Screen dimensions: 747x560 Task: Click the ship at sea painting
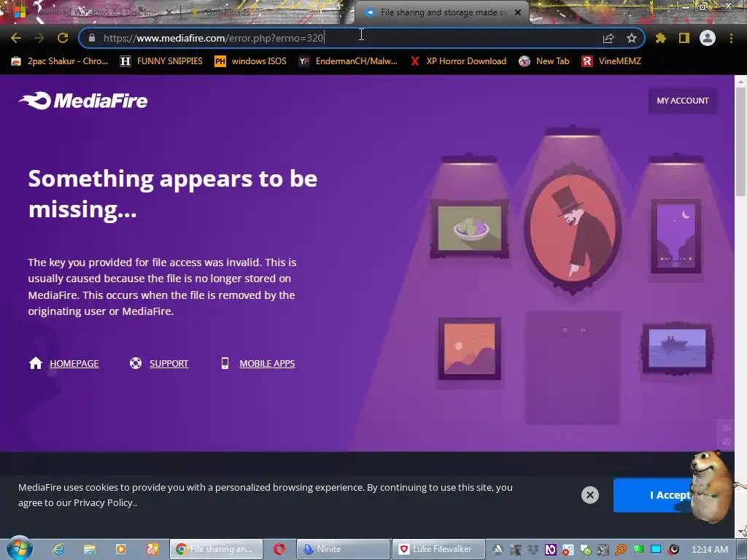677,348
